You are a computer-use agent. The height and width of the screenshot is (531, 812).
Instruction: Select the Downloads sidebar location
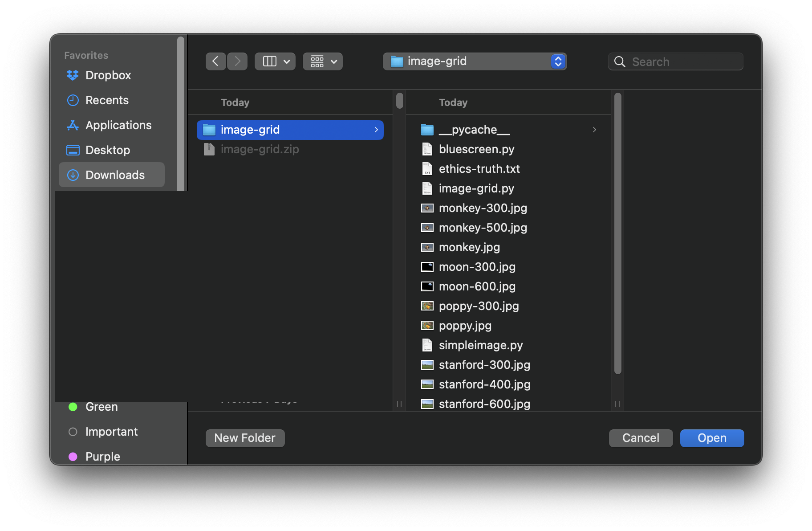tap(114, 175)
